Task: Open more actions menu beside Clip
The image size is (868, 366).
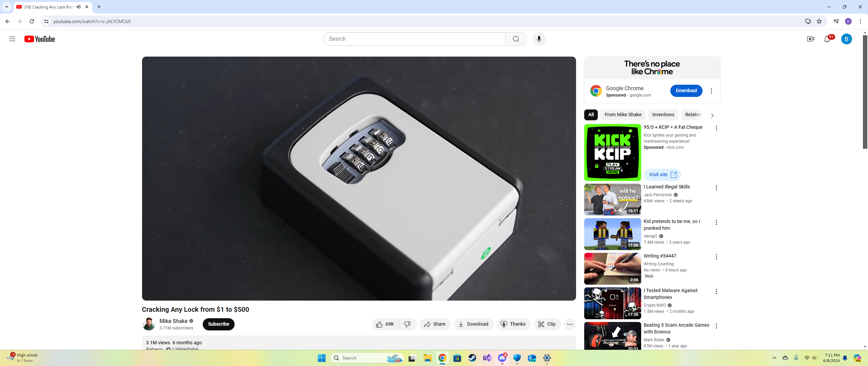Action: click(570, 324)
